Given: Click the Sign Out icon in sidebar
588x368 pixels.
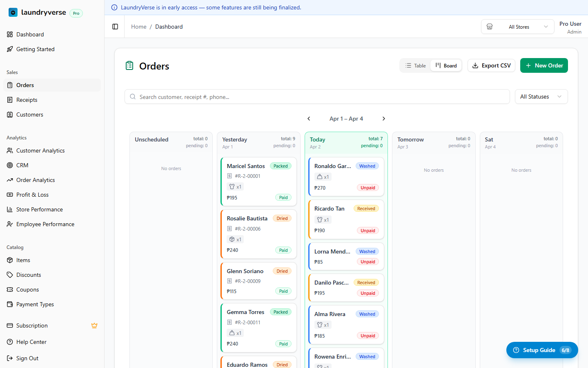Looking at the screenshot, I should (x=10, y=358).
